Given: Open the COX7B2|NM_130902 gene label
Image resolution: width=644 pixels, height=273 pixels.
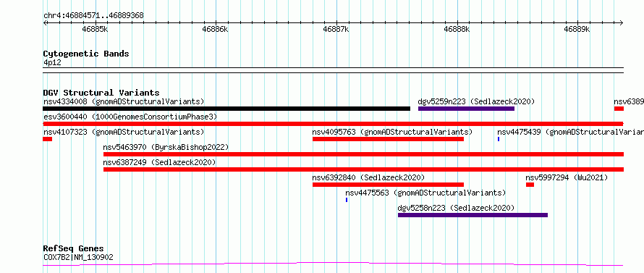Looking at the screenshot, I should point(78,257).
